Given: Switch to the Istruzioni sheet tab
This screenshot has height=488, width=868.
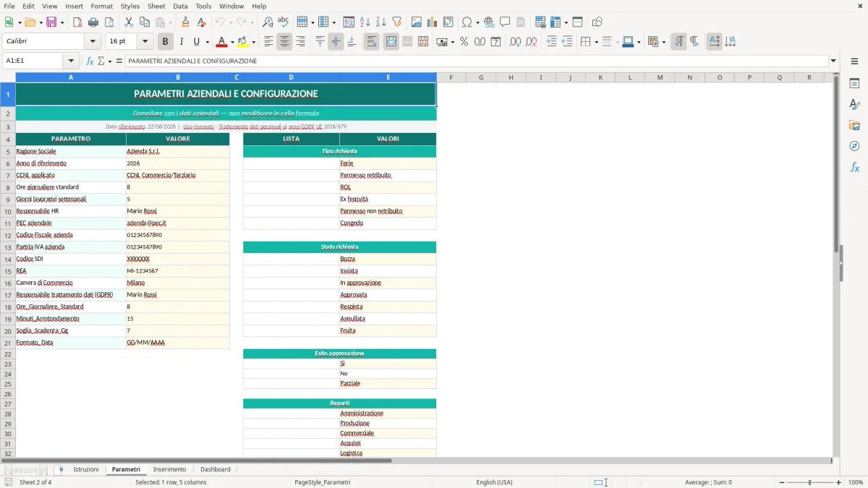Looking at the screenshot, I should point(86,469).
